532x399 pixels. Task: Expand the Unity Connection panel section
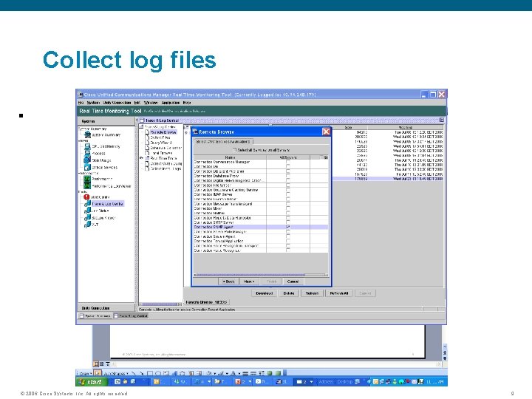[106, 308]
